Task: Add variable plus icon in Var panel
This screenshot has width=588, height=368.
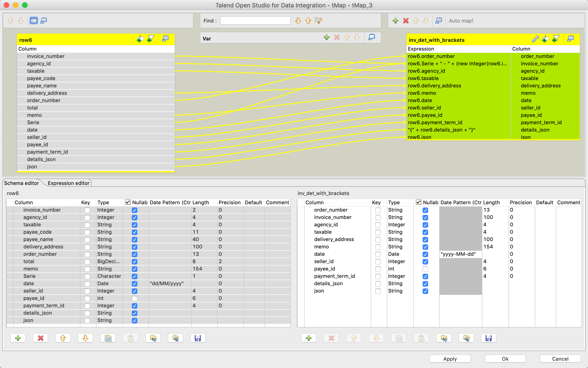Action: coord(327,37)
